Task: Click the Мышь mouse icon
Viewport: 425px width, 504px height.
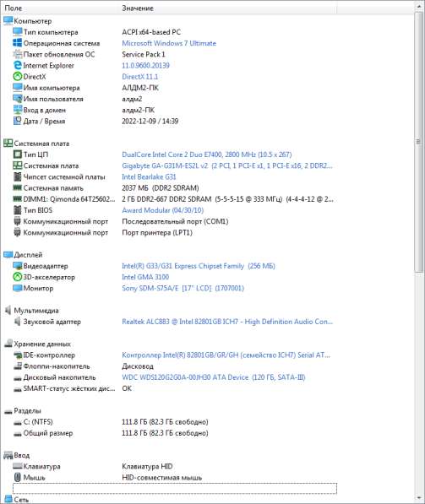Action: click(17, 477)
